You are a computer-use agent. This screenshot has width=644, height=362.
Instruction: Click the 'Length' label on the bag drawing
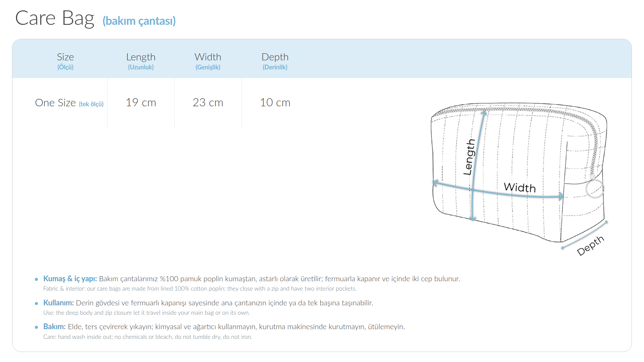(x=469, y=157)
